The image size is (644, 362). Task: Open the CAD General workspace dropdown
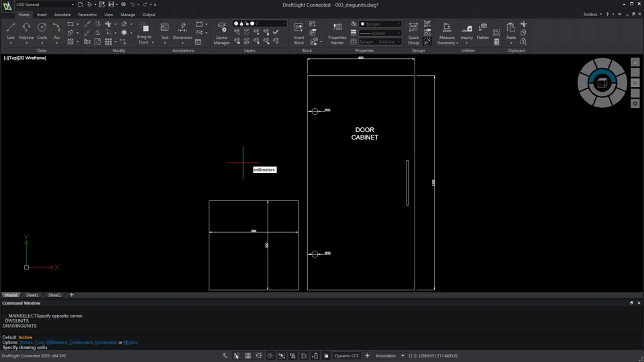(44, 5)
